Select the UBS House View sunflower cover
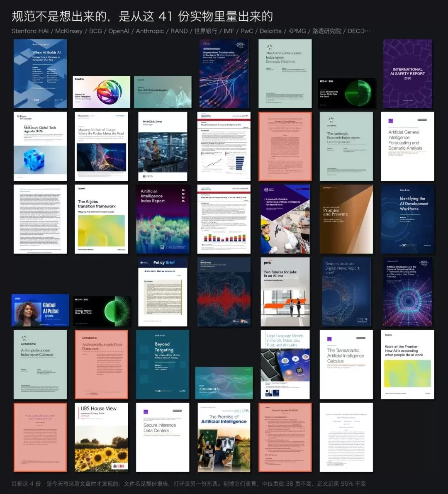The image size is (448, 494). (x=102, y=438)
